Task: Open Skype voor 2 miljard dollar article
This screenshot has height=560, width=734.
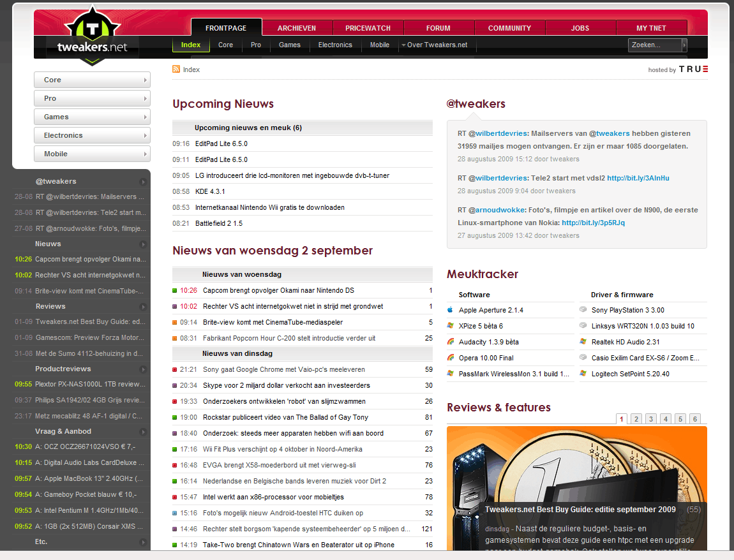Action: pyautogui.click(x=287, y=385)
